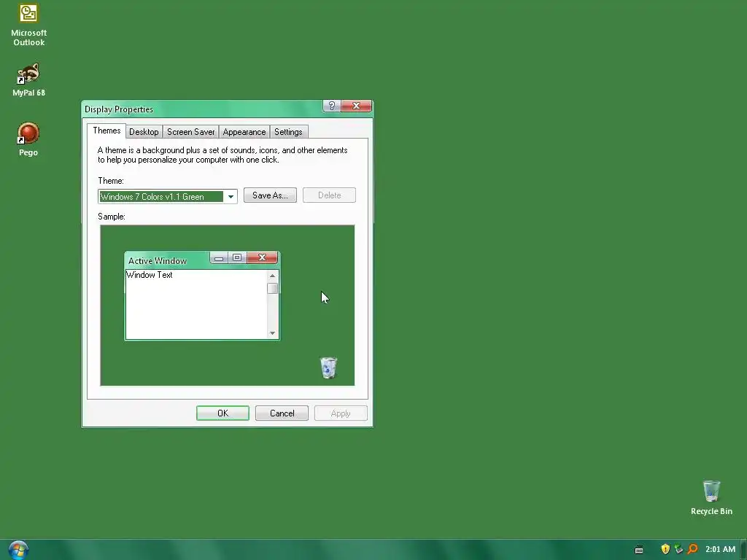The width and height of the screenshot is (747, 560).
Task: Open the Windows Start orb
Action: pyautogui.click(x=18, y=550)
